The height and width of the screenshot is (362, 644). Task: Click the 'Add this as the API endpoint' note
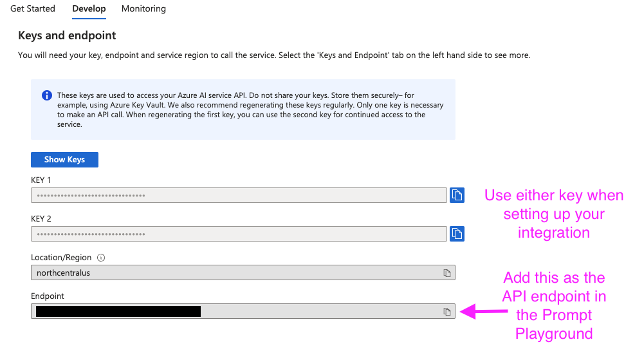pyautogui.click(x=554, y=306)
